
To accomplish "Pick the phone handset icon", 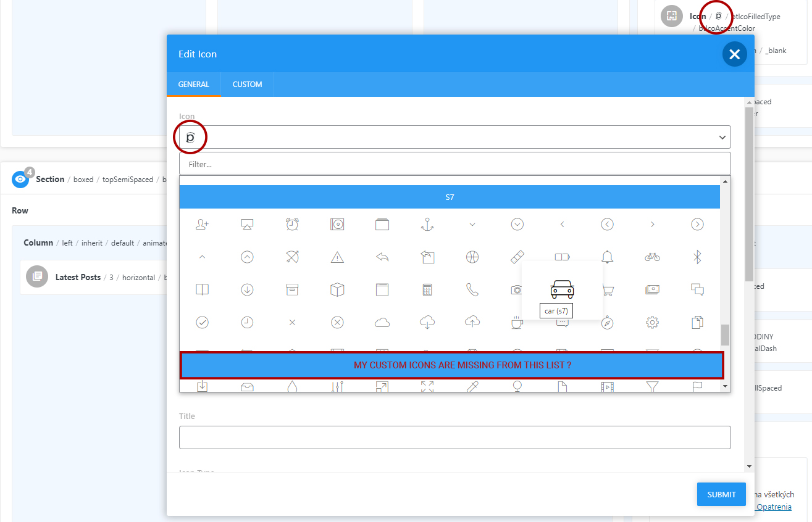I will [x=472, y=289].
